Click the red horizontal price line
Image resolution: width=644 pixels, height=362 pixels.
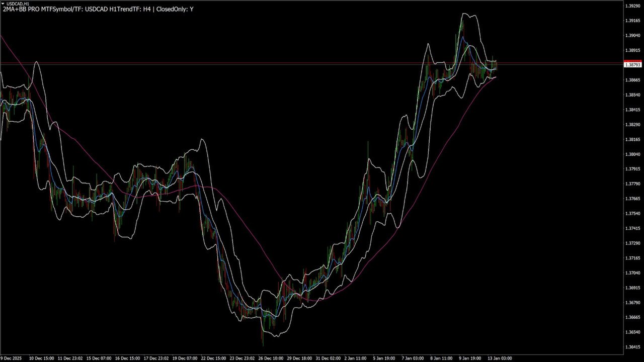pos(312,63)
